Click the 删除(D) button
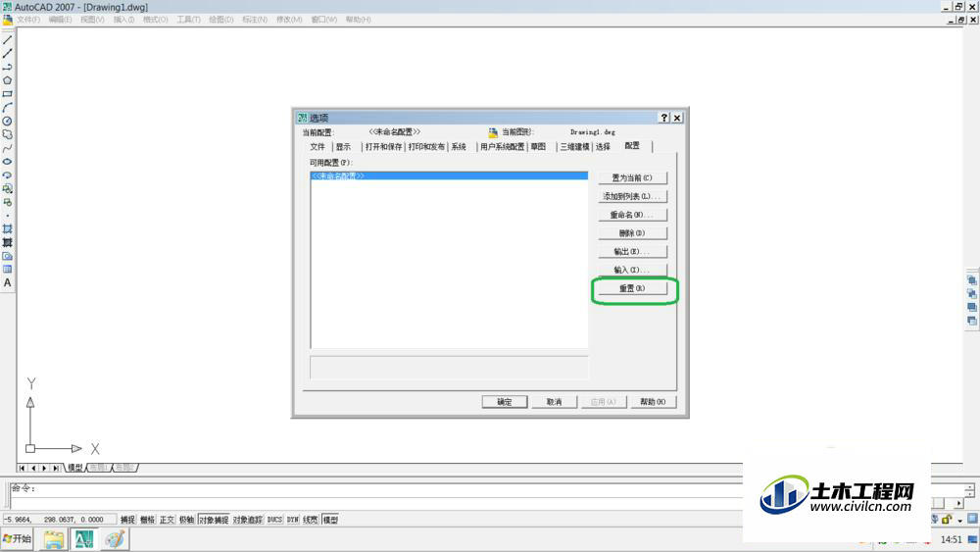 (632, 233)
